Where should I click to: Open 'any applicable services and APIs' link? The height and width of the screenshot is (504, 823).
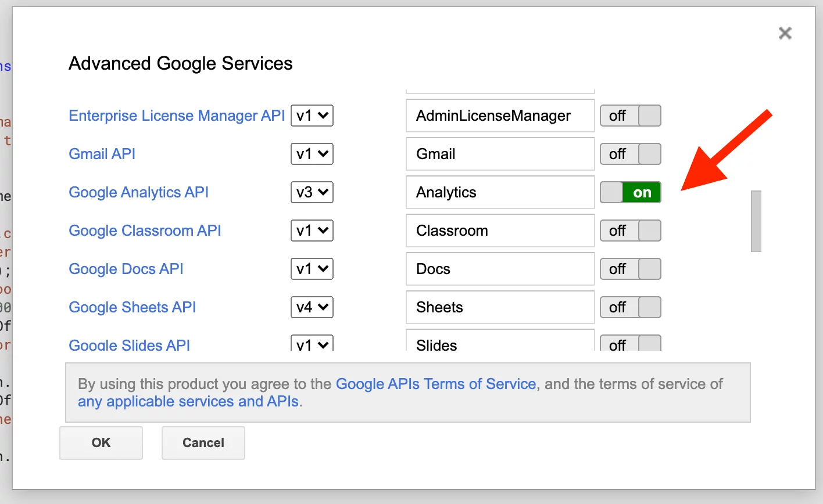point(188,401)
